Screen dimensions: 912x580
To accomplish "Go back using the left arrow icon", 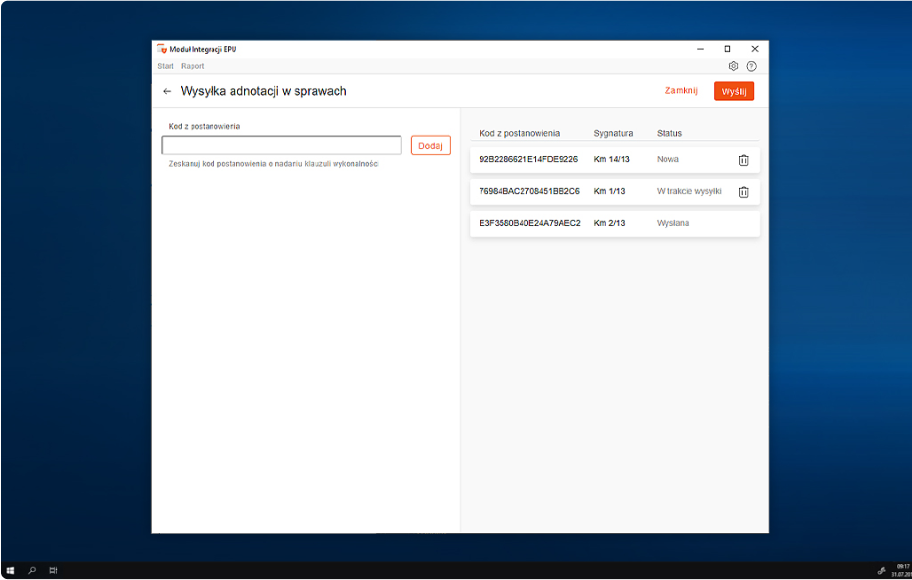I will [167, 91].
